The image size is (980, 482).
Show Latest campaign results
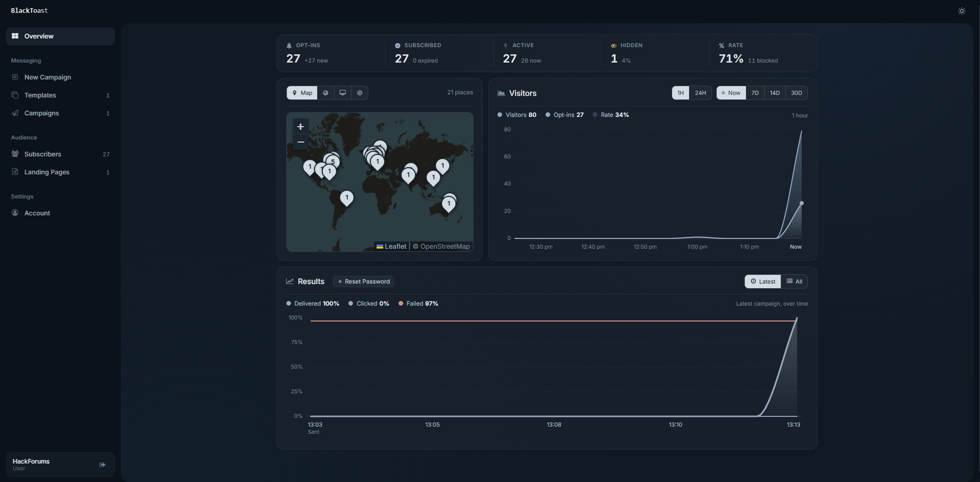click(x=763, y=282)
